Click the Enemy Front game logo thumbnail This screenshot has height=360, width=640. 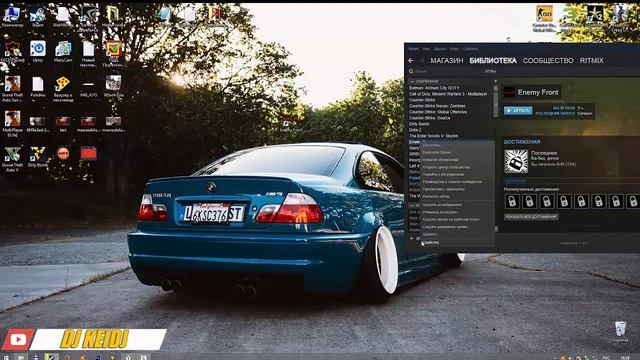pyautogui.click(x=509, y=92)
